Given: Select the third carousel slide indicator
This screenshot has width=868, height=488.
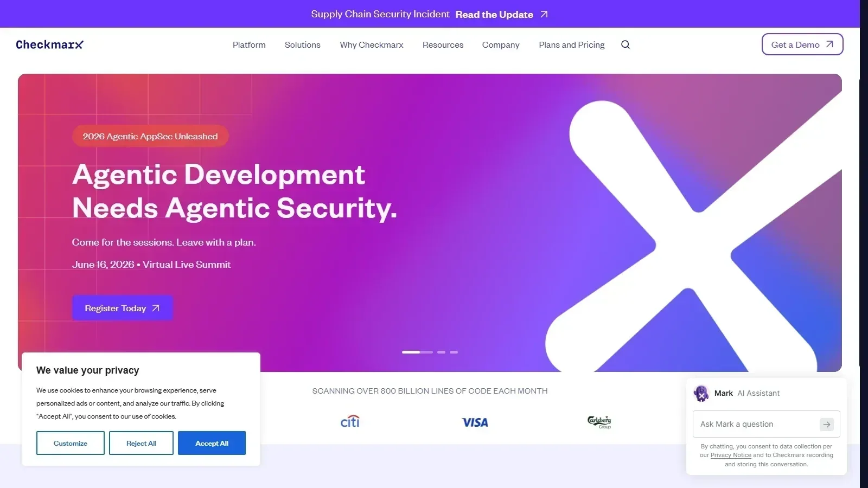Looking at the screenshot, I should 454,352.
